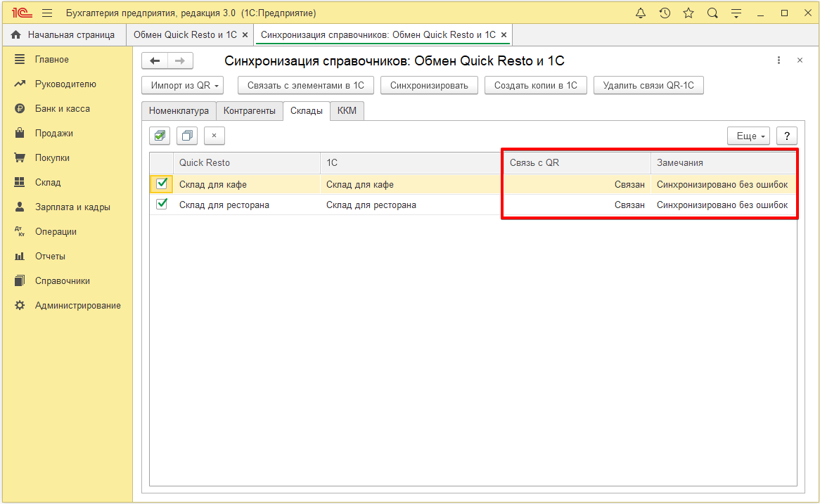Click Связан status in Склад для ресторана row
The width and height of the screenshot is (820, 504).
coord(629,205)
